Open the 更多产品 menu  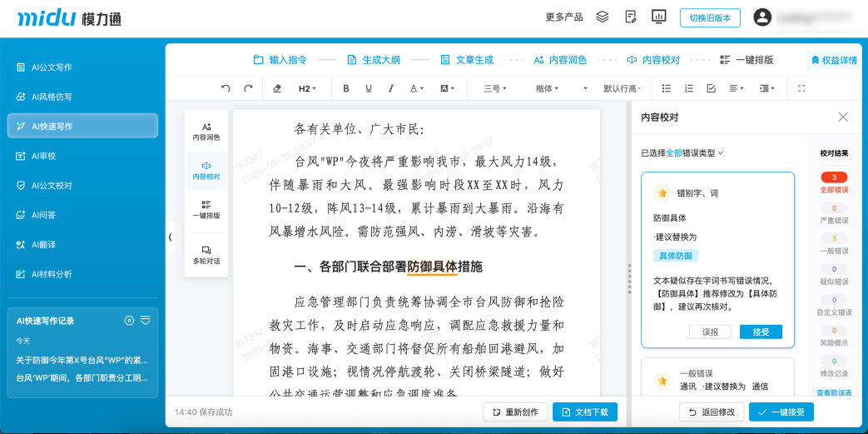(564, 17)
